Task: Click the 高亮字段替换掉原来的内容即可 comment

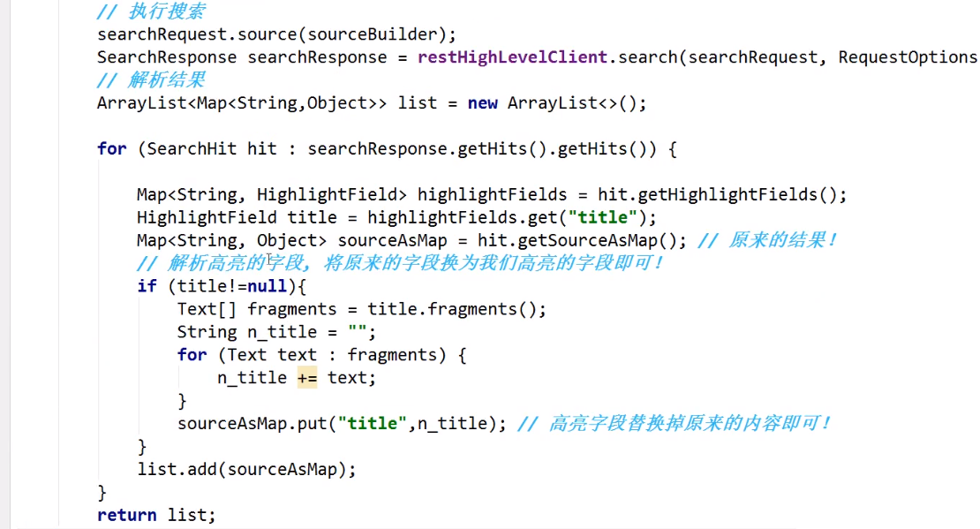Action: (674, 424)
